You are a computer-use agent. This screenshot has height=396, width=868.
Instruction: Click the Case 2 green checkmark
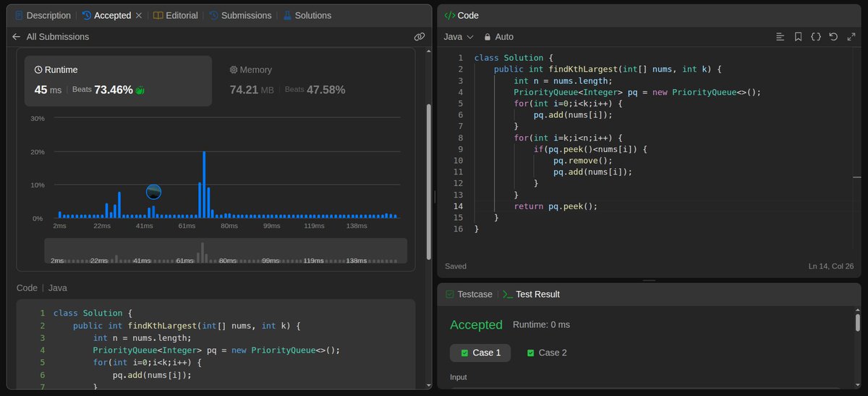[530, 353]
